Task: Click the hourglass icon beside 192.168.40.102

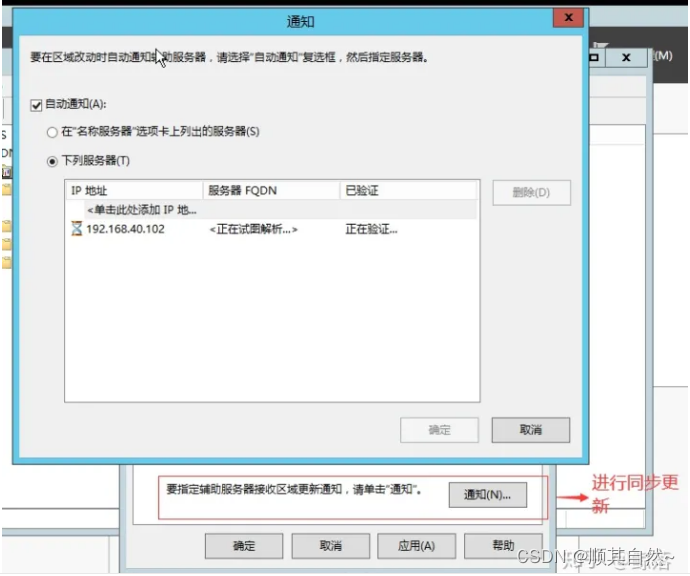Action: tap(77, 229)
